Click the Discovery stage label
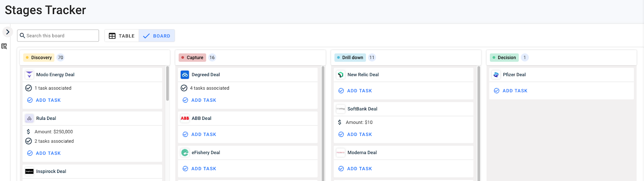Image resolution: width=644 pixels, height=181 pixels. [x=39, y=58]
